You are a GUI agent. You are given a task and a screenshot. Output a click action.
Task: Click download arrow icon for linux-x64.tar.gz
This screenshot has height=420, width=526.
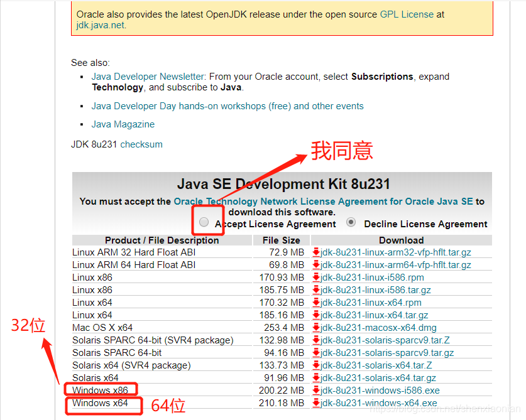point(315,315)
